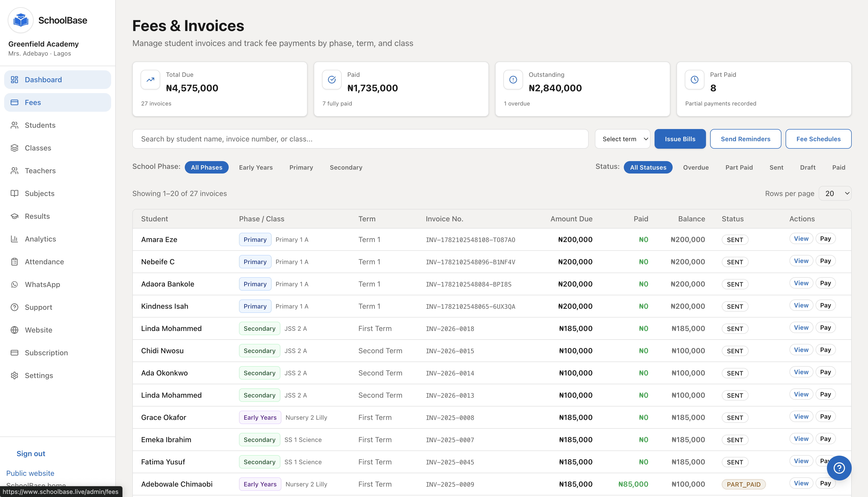
Task: Click the Website globe icon
Action: coord(14,330)
